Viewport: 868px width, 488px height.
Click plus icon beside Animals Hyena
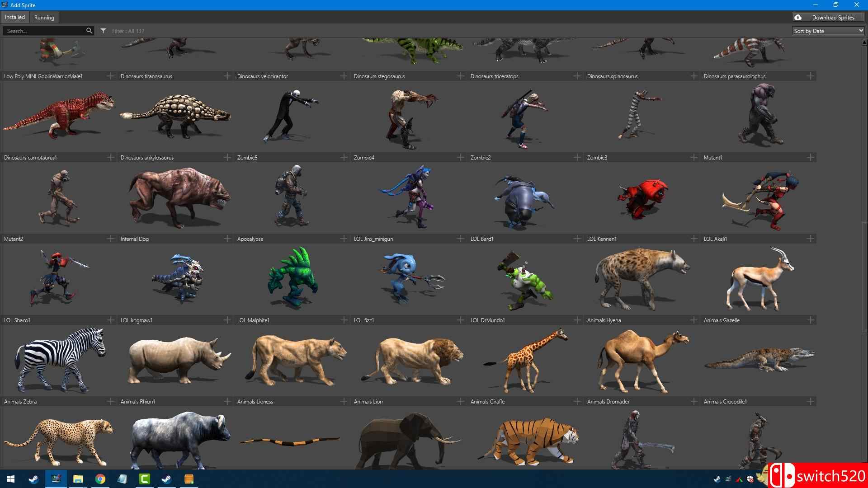pyautogui.click(x=693, y=320)
